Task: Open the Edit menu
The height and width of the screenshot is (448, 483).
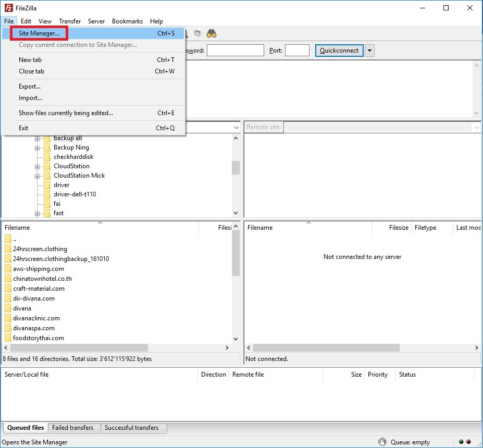Action: pos(26,21)
